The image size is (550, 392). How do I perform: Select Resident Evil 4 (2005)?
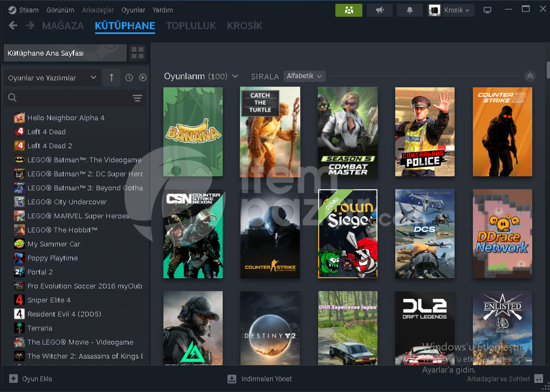point(64,314)
